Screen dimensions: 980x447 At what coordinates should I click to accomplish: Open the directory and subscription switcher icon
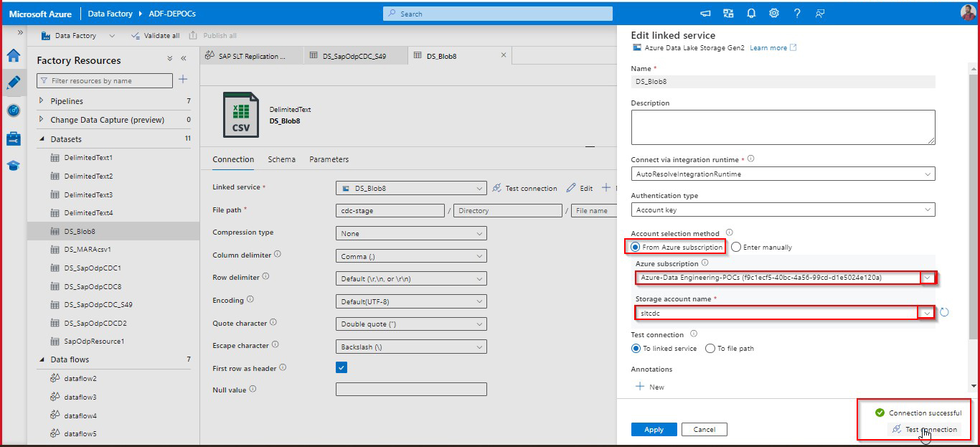pyautogui.click(x=729, y=13)
